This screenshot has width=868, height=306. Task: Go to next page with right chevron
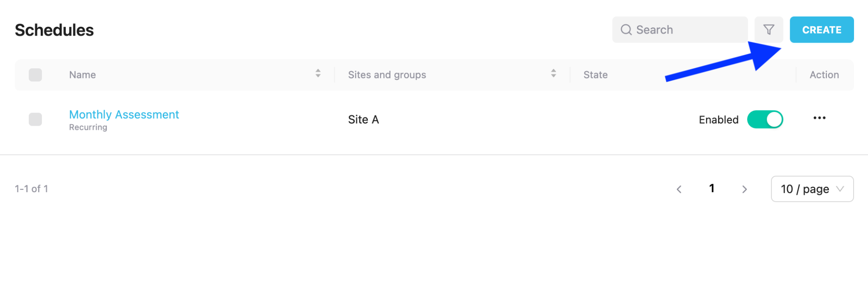744,189
